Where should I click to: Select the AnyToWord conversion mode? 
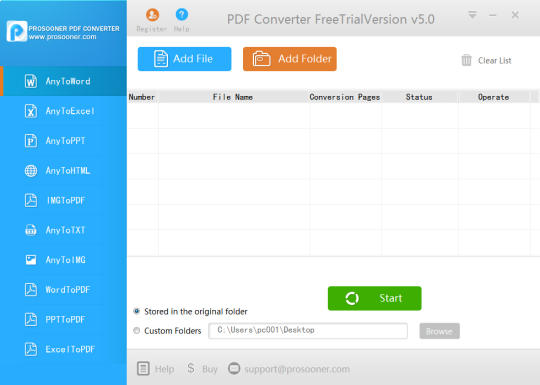coord(63,81)
